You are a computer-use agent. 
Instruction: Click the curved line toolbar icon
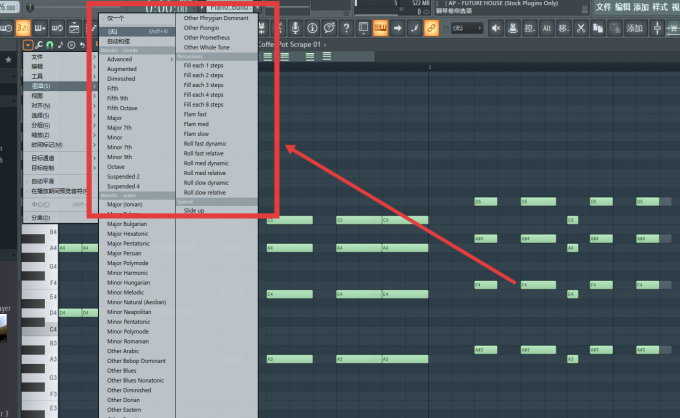415,28
